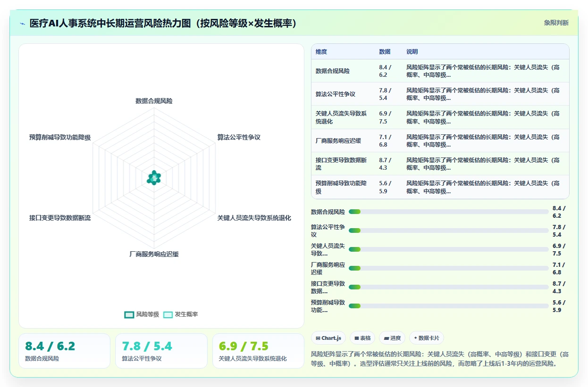Click the 数据合规风险 progress bar
The width and height of the screenshot is (588, 387).
pos(449,212)
